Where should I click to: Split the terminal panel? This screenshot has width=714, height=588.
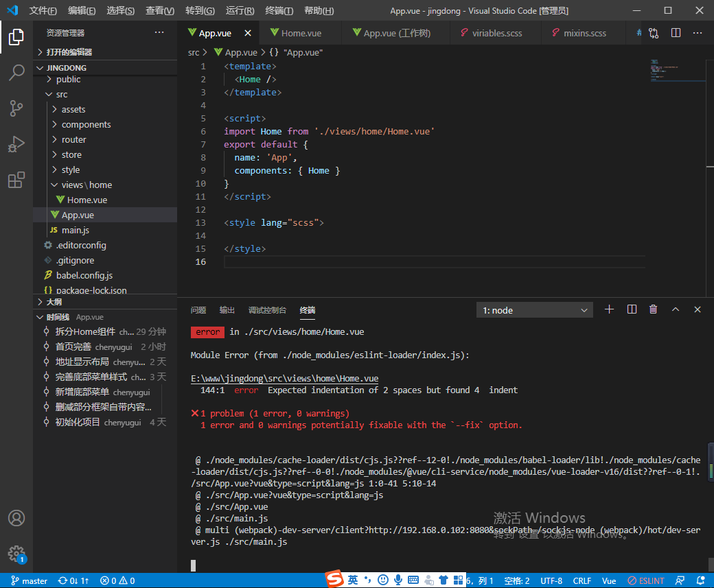[632, 309]
